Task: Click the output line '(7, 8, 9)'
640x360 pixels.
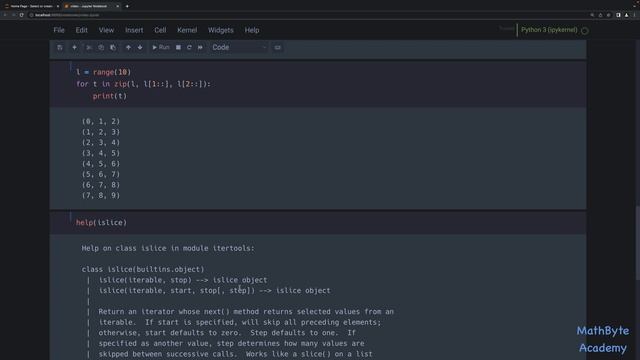Action: point(101,196)
